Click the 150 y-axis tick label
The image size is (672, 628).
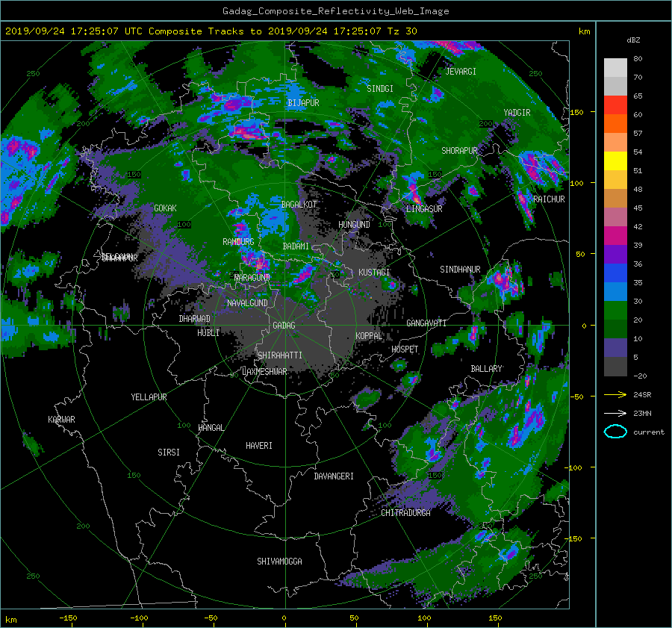click(577, 112)
